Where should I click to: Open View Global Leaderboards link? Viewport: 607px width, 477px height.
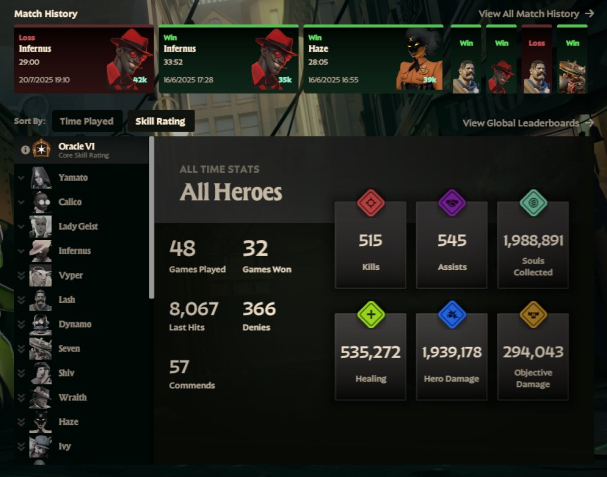(x=528, y=123)
